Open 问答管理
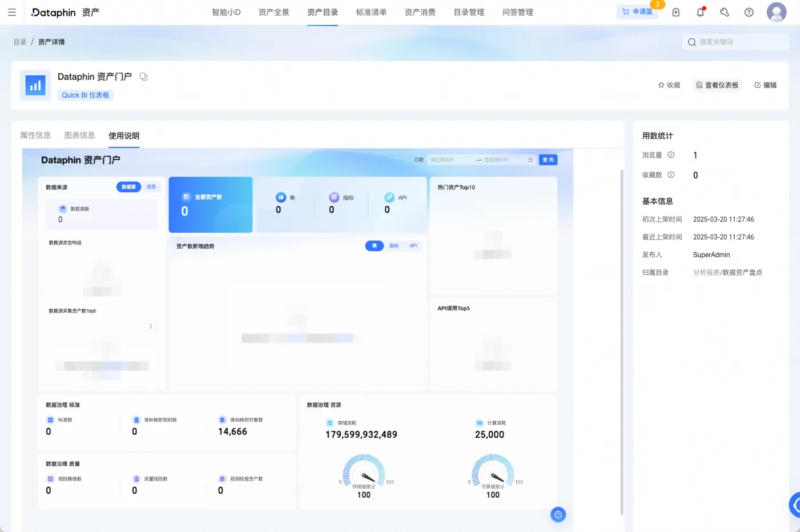This screenshot has width=800, height=532. coord(518,12)
